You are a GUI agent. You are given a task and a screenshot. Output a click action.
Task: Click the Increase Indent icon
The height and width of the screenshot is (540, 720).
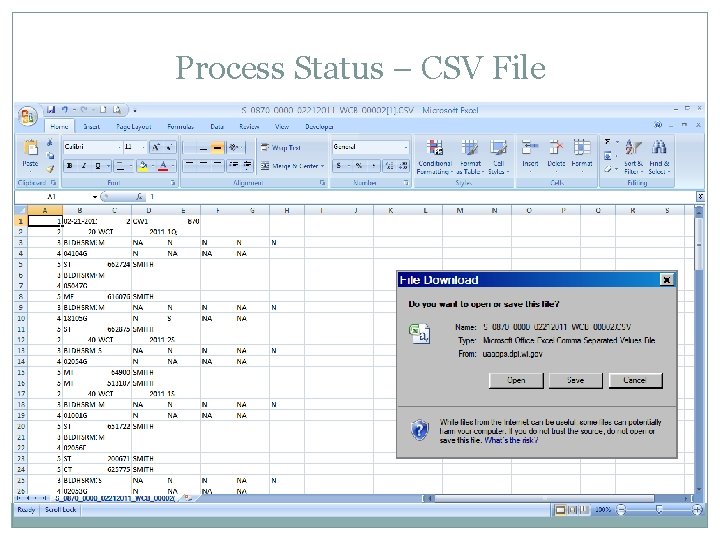(248, 165)
